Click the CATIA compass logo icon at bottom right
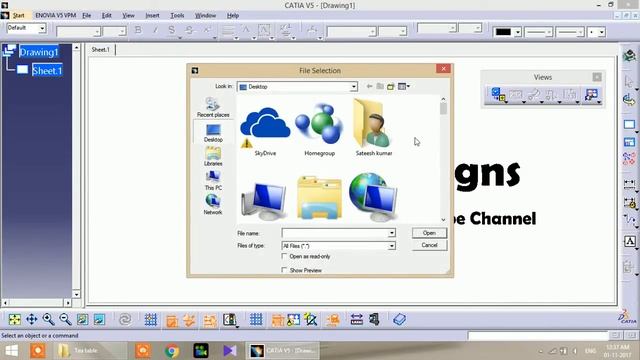 [627, 317]
